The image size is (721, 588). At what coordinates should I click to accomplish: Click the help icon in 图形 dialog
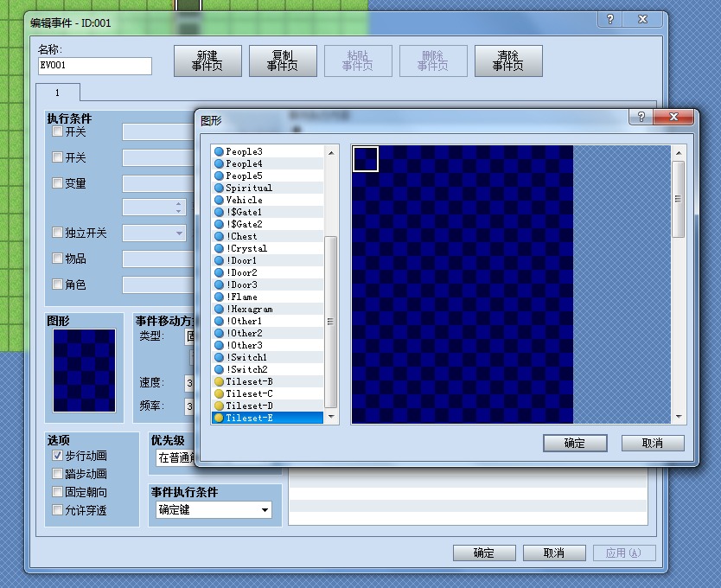(641, 117)
